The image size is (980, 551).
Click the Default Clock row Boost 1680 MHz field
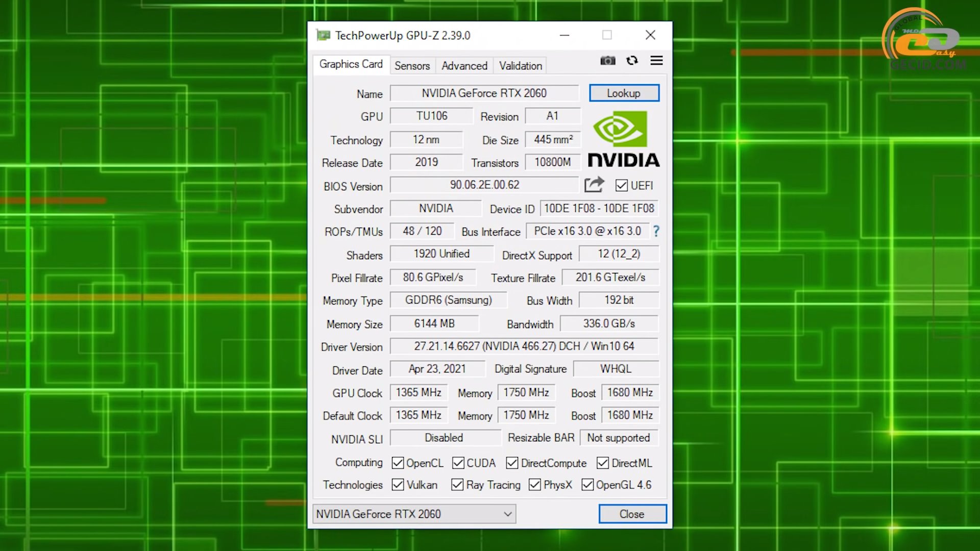tap(630, 415)
